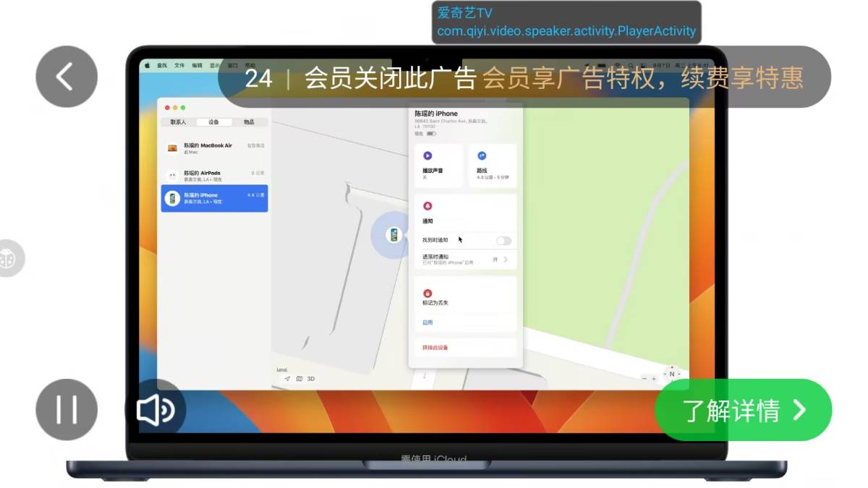Open the 文件 menu
This screenshot has height=488, width=868.
point(179,65)
